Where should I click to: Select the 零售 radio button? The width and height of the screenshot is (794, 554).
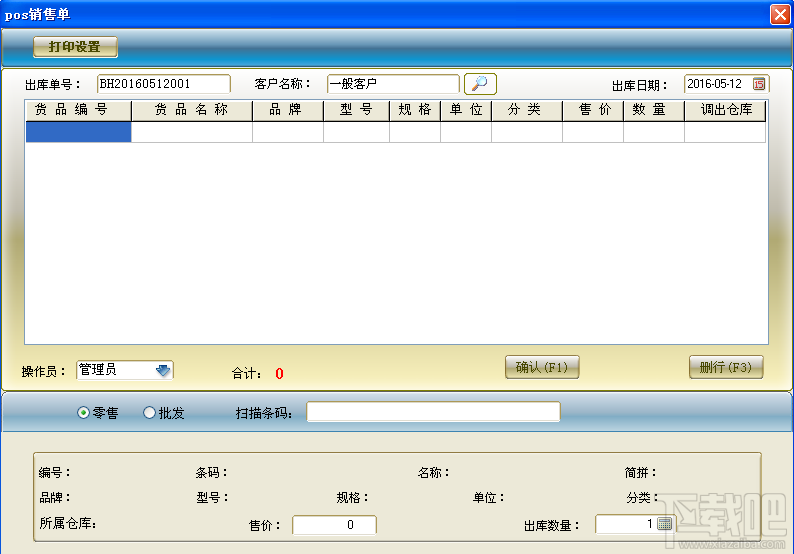tap(83, 413)
